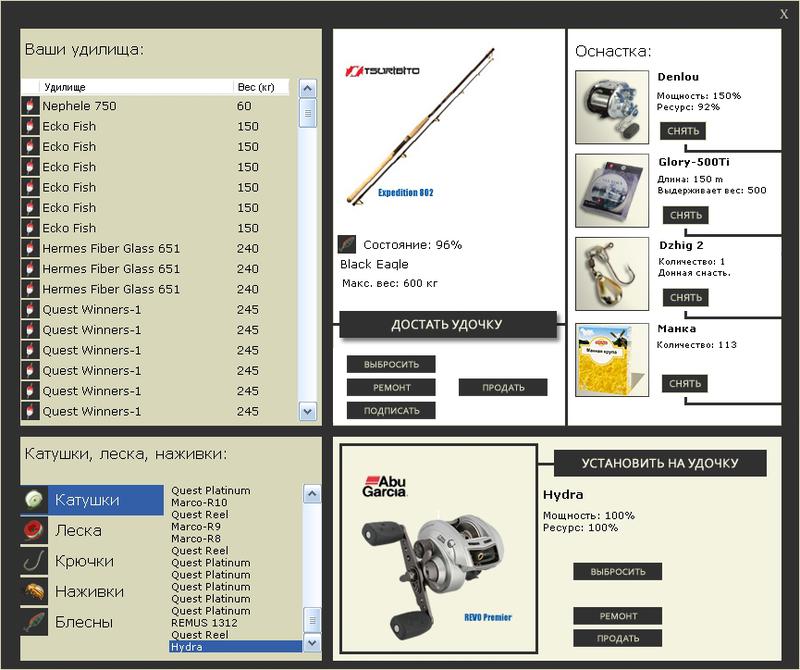This screenshot has width=800, height=670.
Task: Select the red line spool icon next to Леска
Action: (x=34, y=530)
